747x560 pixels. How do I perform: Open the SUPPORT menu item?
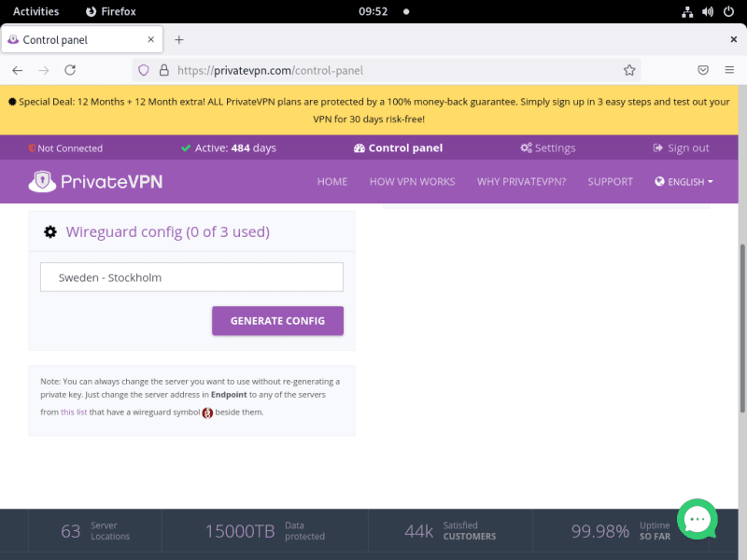point(610,181)
